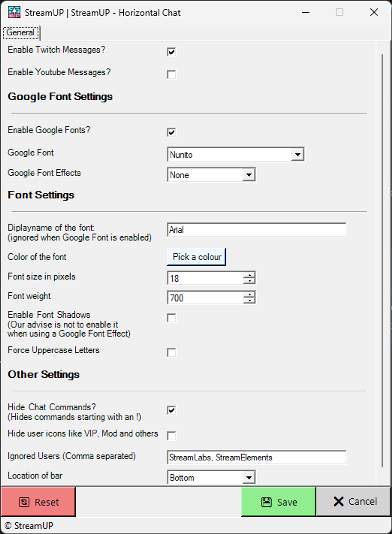This screenshot has height=534, width=392.
Task: Click the "Enable Twitch Messages?" label
Action: point(56,50)
